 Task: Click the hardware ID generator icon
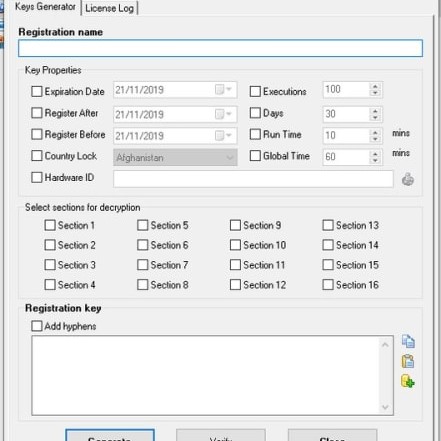click(x=408, y=179)
